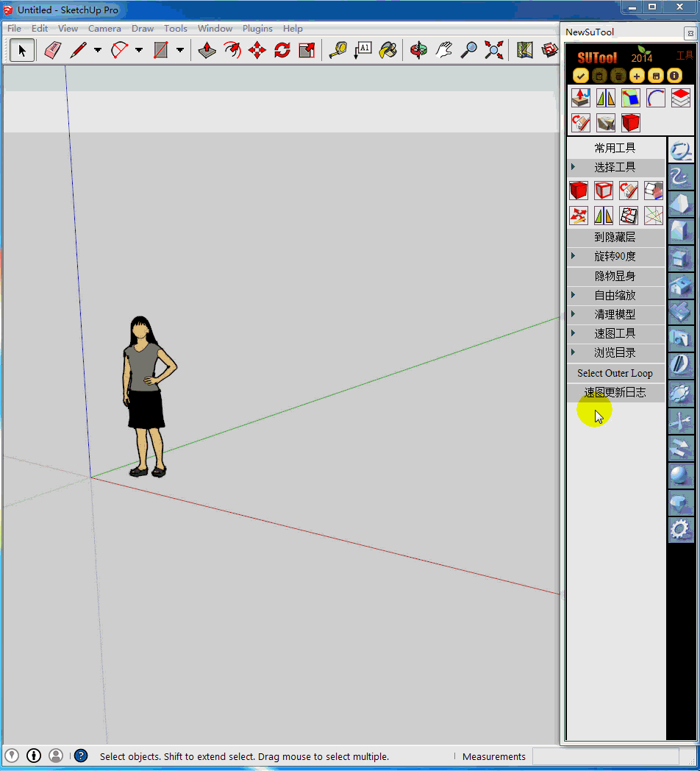The height and width of the screenshot is (771, 700).
Task: Open the Plugins menu
Action: (257, 29)
